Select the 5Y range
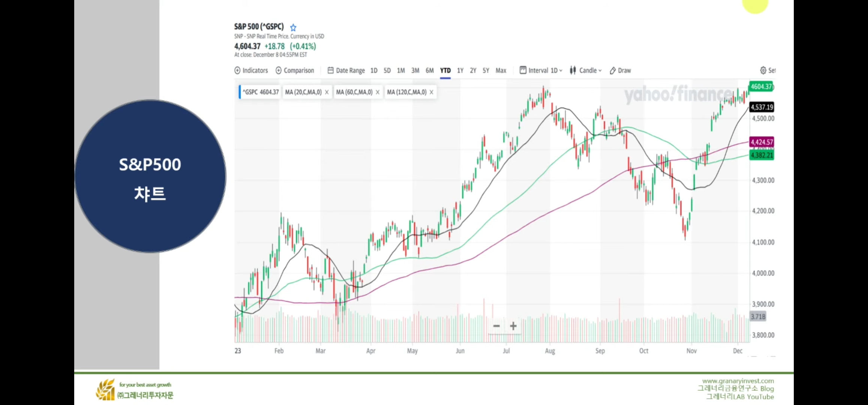The height and width of the screenshot is (405, 868). 486,70
